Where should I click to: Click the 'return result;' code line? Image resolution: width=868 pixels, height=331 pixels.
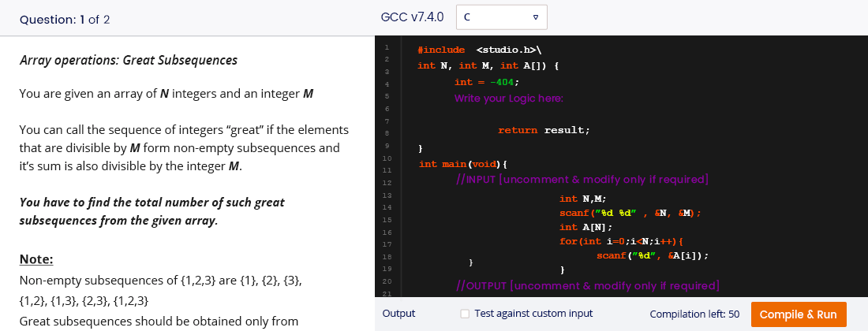[x=544, y=130]
